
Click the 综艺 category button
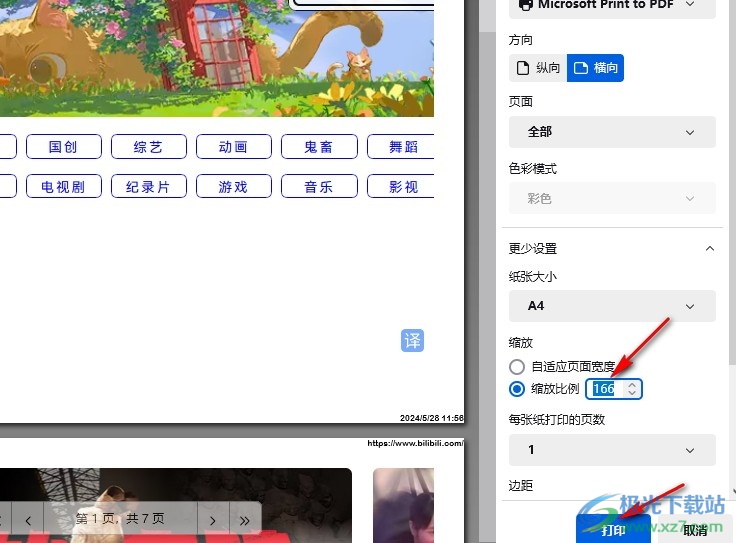(x=148, y=147)
